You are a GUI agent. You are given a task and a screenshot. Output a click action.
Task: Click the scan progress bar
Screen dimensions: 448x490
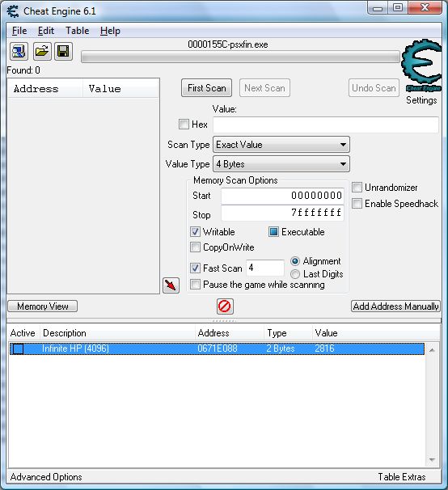pos(240,57)
